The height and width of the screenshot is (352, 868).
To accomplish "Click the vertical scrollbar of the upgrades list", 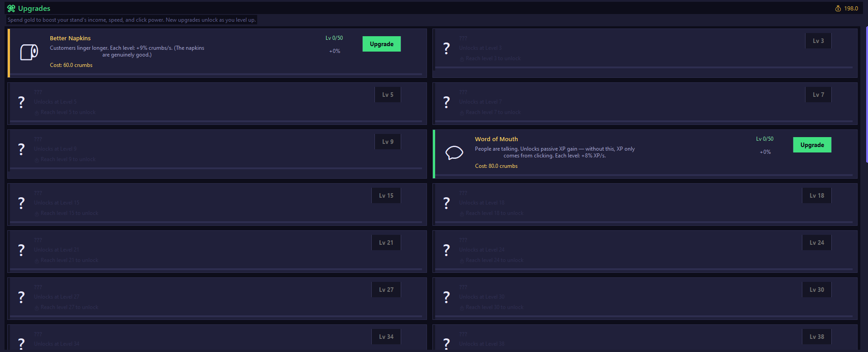I will tap(866, 95).
